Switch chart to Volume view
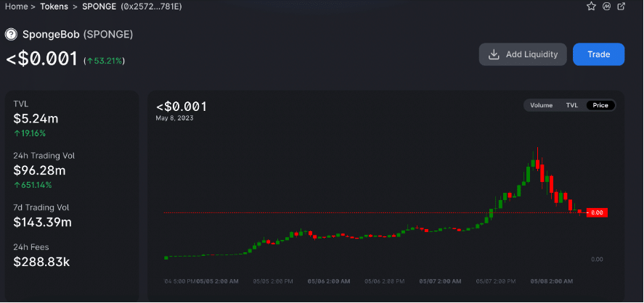Image resolution: width=644 pixels, height=303 pixels. [541, 105]
